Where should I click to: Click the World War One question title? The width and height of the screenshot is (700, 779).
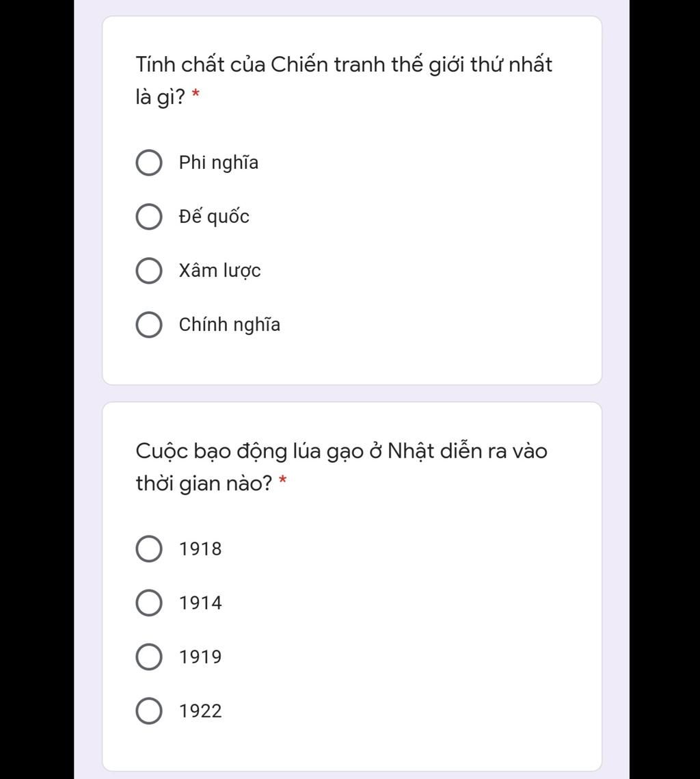point(343,65)
